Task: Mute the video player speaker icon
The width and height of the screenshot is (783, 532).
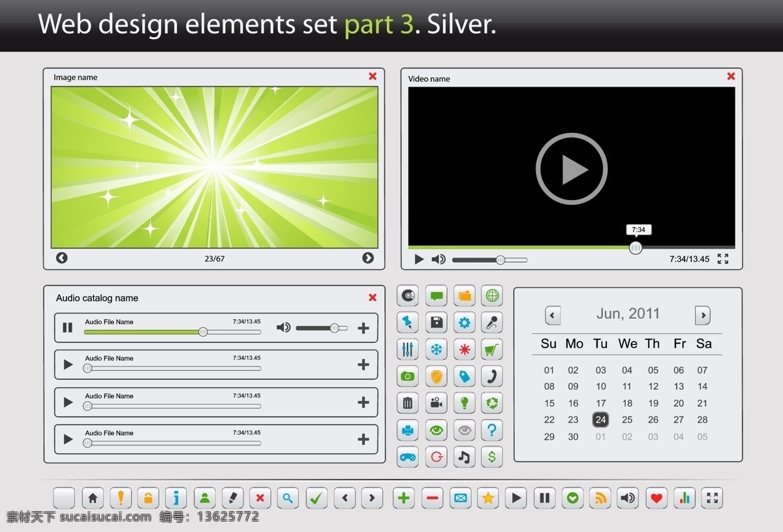Action: coord(438,259)
